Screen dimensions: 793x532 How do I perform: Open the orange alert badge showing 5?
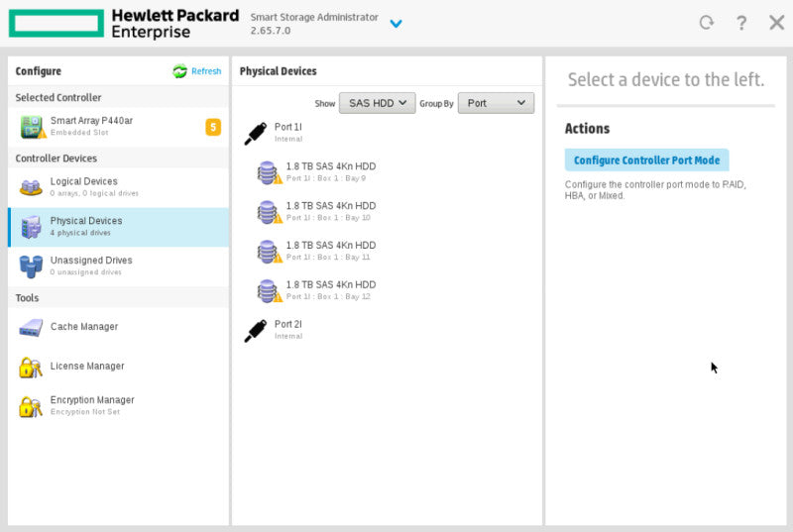point(213,127)
